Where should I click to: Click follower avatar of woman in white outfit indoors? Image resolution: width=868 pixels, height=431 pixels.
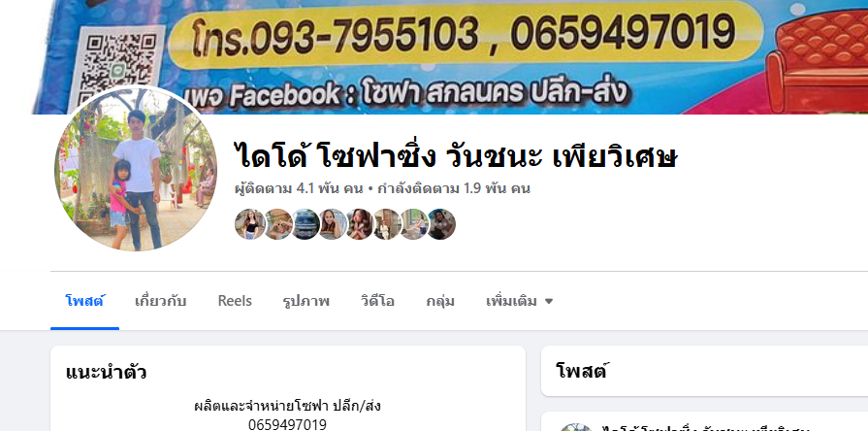click(387, 224)
